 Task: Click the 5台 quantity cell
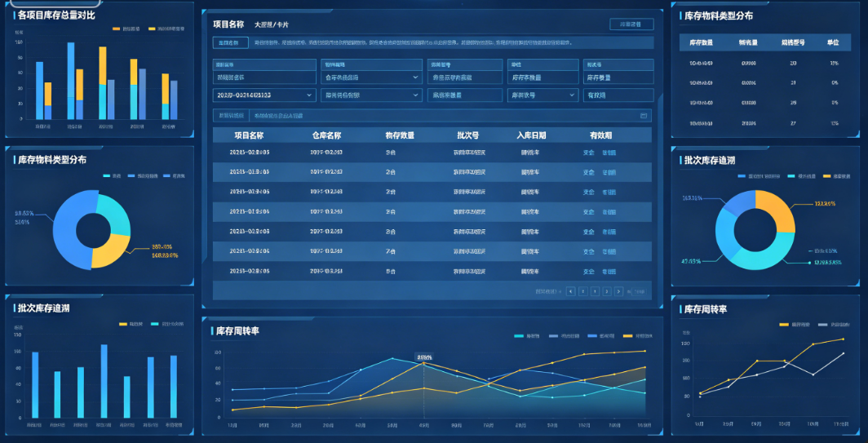point(391,272)
